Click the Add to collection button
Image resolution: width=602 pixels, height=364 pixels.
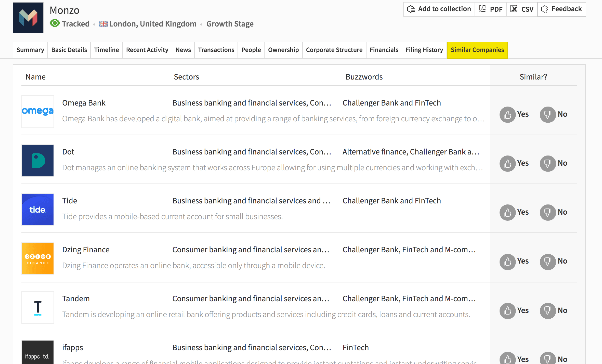[439, 9]
